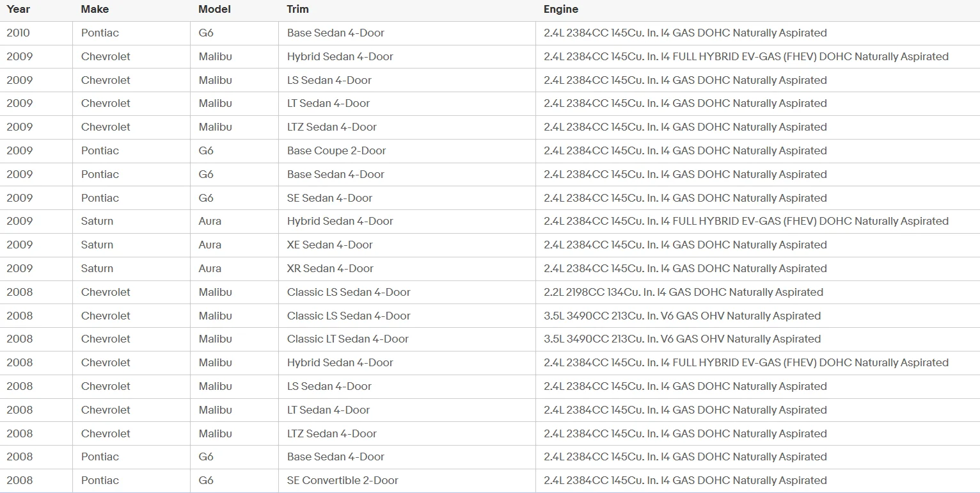Image resolution: width=980 pixels, height=493 pixels.
Task: Click LTZ Sedan 4-Door in 2009 Malibu row
Action: pos(332,127)
